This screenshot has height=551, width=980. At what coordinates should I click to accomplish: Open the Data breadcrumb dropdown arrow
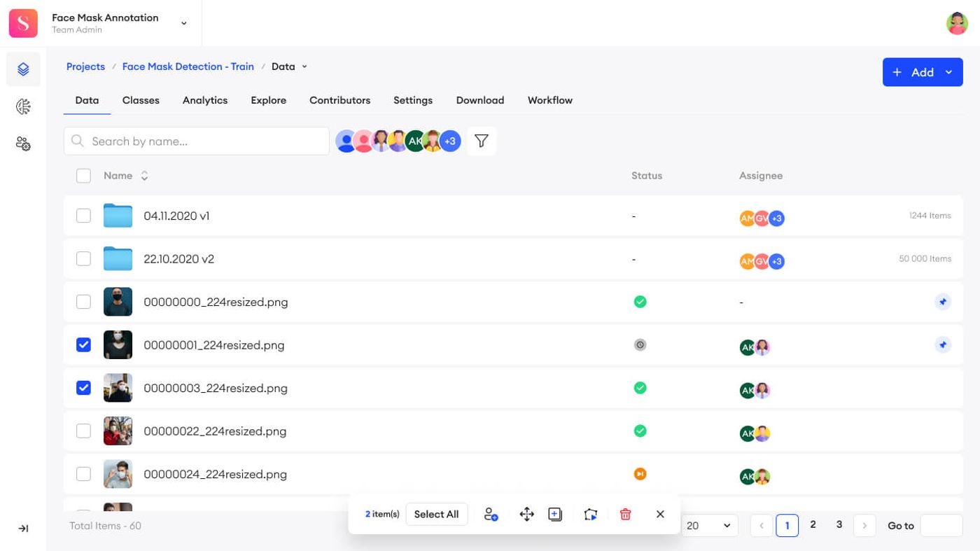pyautogui.click(x=304, y=67)
